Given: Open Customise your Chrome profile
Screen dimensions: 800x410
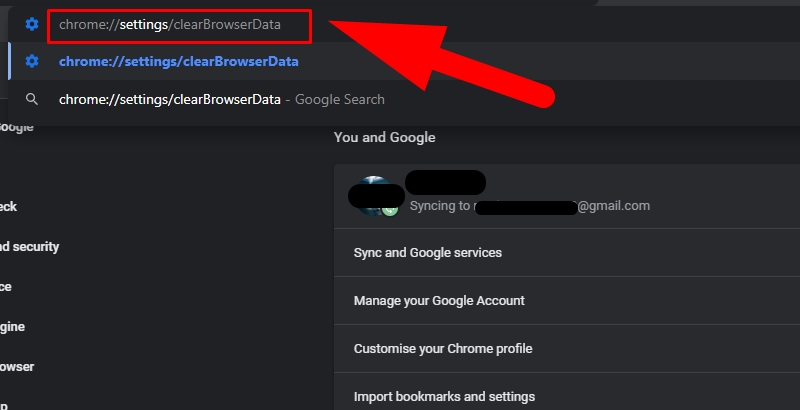Looking at the screenshot, I should 443,349.
